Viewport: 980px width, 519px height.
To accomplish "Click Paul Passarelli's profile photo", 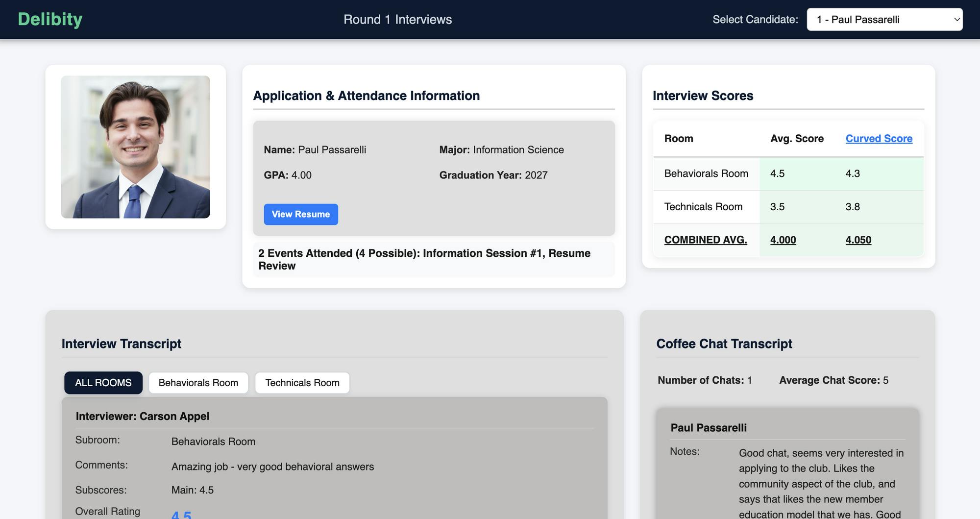I will tap(135, 147).
